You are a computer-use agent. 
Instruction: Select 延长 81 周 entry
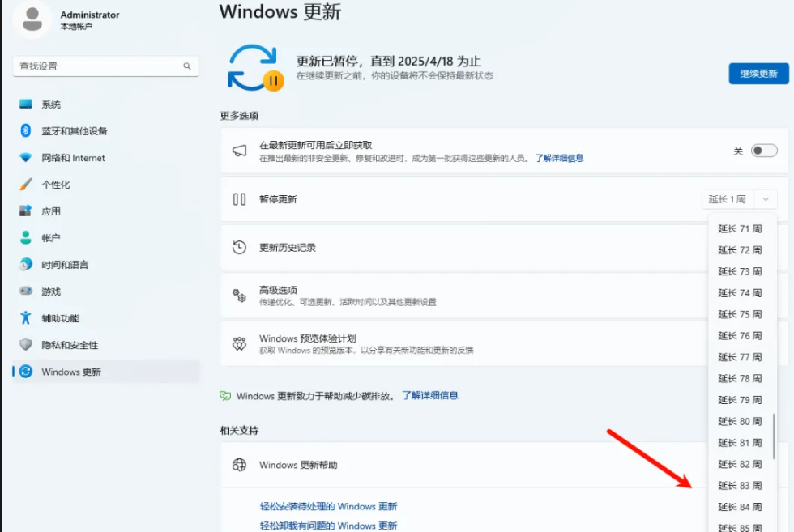coord(740,443)
